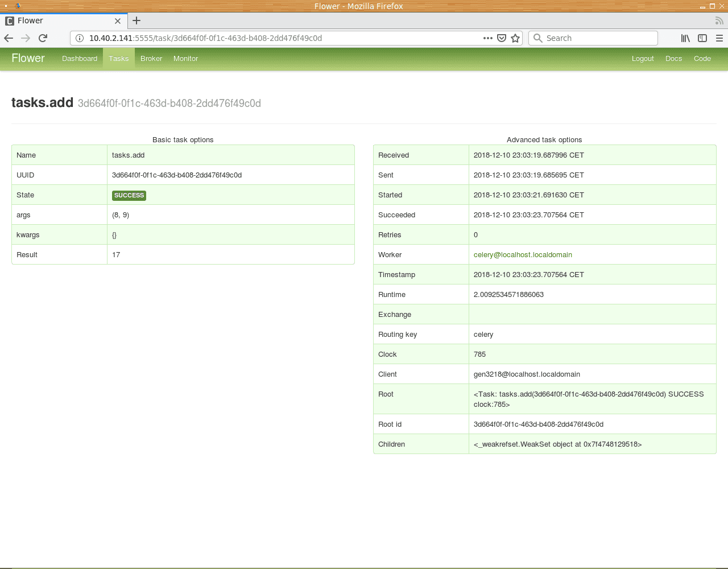This screenshot has width=728, height=569.
Task: Save page to Pocket
Action: 502,38
